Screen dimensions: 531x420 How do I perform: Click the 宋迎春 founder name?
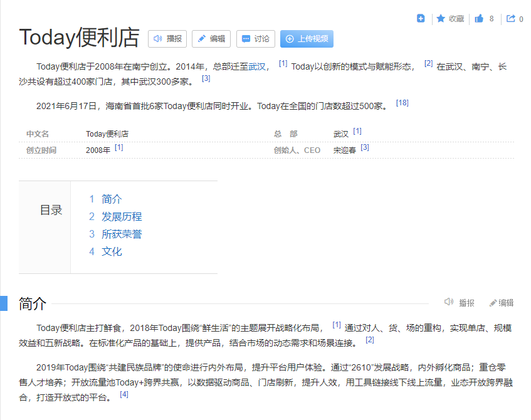pyautogui.click(x=345, y=150)
